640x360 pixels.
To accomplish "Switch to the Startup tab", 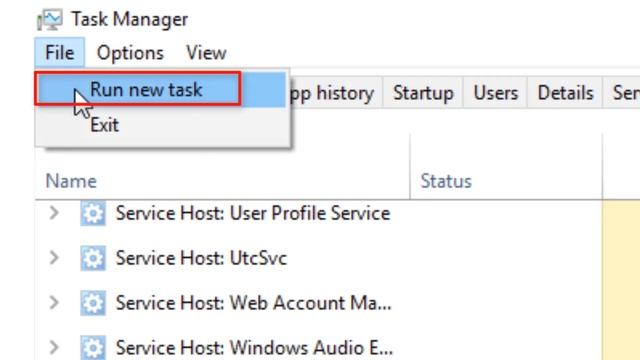I will pyautogui.click(x=423, y=93).
